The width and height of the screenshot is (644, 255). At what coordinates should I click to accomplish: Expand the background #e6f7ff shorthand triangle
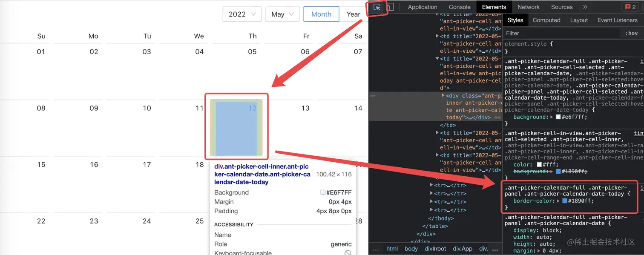(x=552, y=117)
